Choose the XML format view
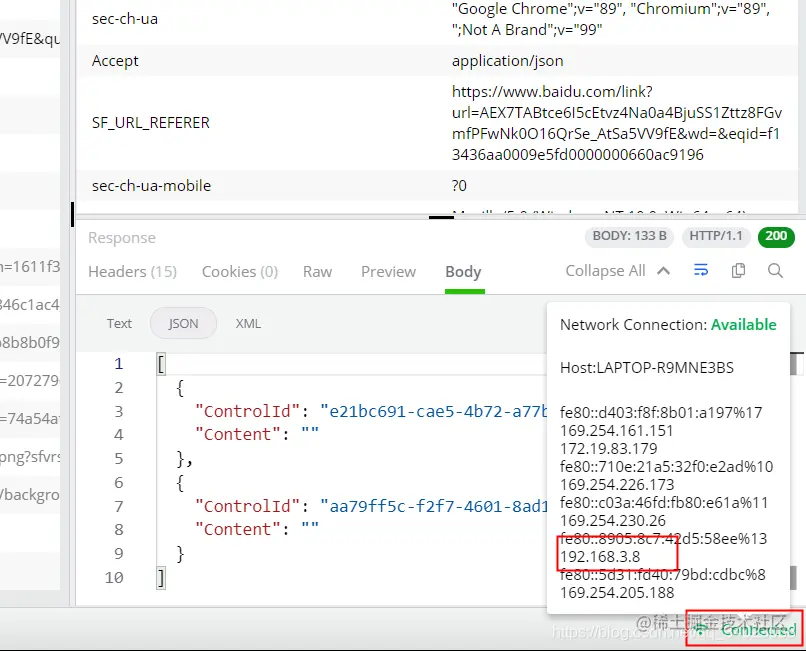Viewport: 806px width, 651px height. pos(248,323)
